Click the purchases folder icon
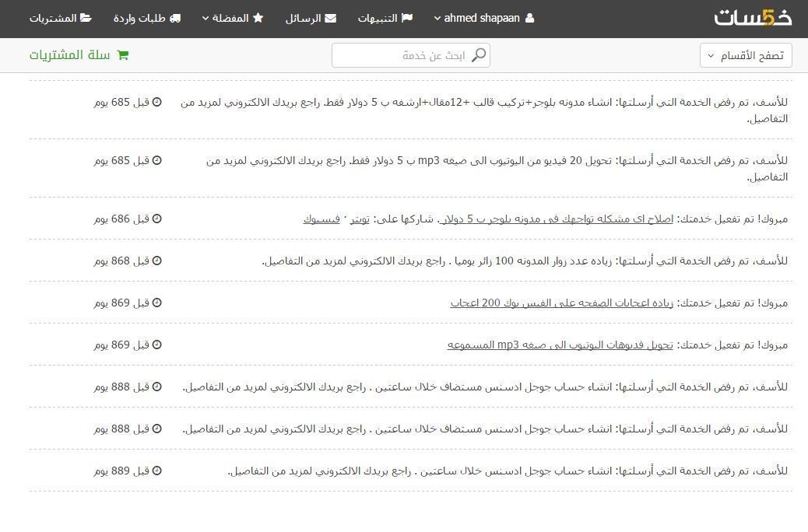 (86, 18)
